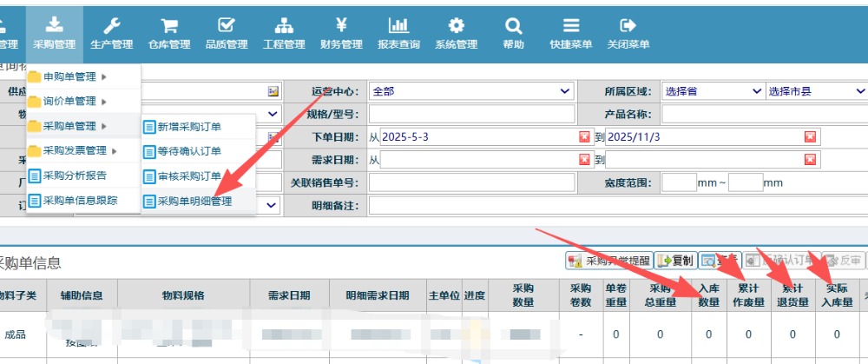
Task: Select 新增采购订单 menu entry
Action: pyautogui.click(x=188, y=127)
